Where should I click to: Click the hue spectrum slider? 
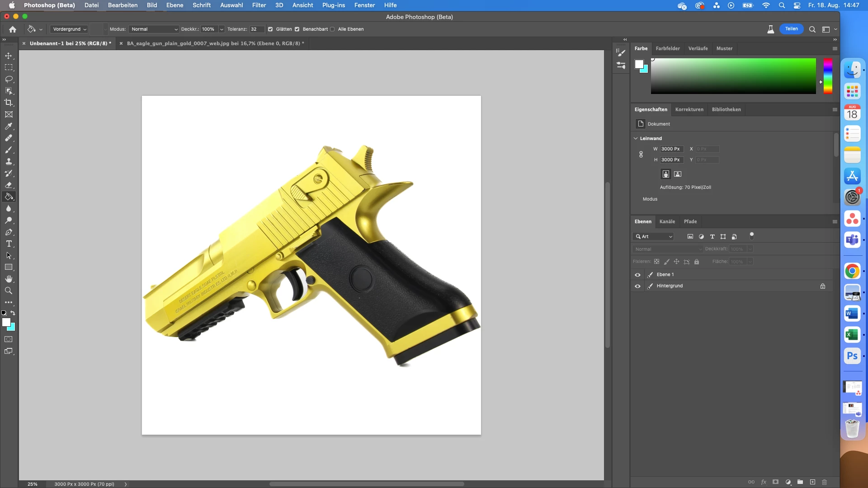pos(827,76)
